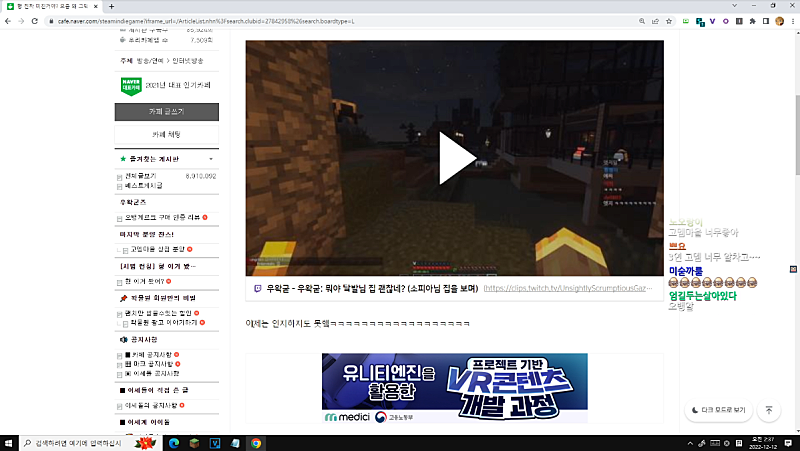The width and height of the screenshot is (800, 451).
Task: Open the Windows Start menu
Action: pyautogui.click(x=8, y=443)
